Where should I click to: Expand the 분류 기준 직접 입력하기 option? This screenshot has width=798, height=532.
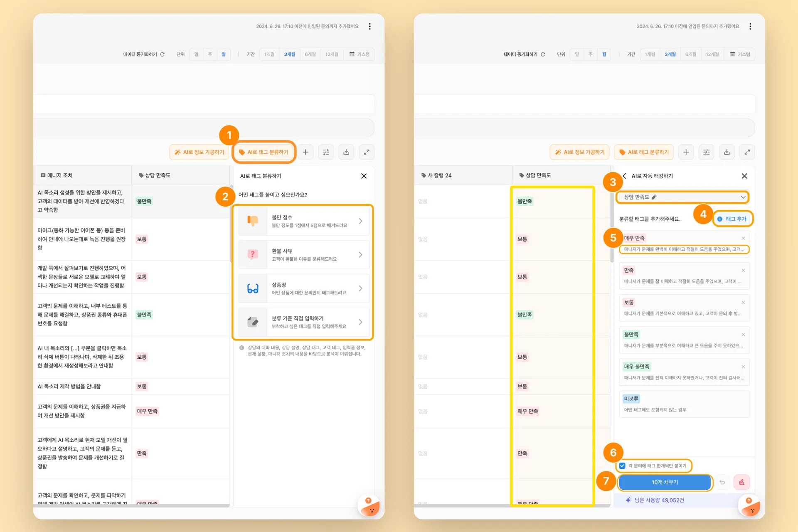point(360,322)
